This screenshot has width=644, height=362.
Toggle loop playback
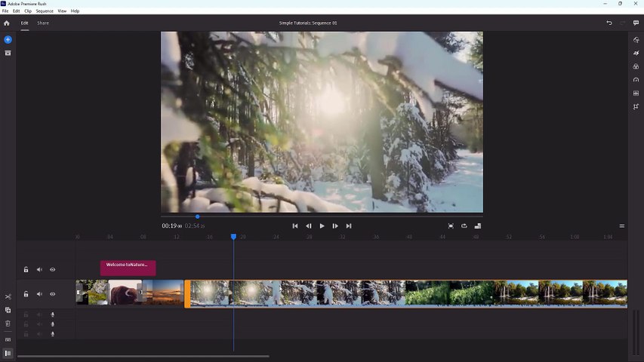click(x=464, y=226)
